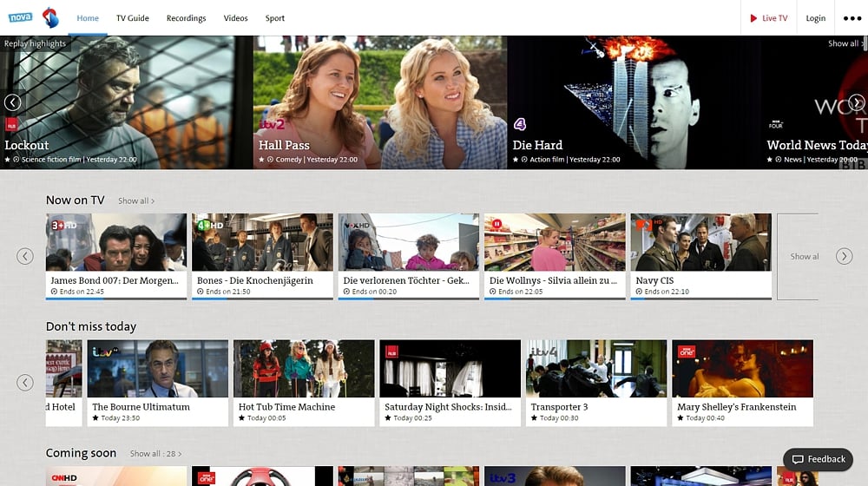Viewport: 868px width, 486px height.
Task: Click the Show all card in Now on TV
Action: click(x=798, y=256)
